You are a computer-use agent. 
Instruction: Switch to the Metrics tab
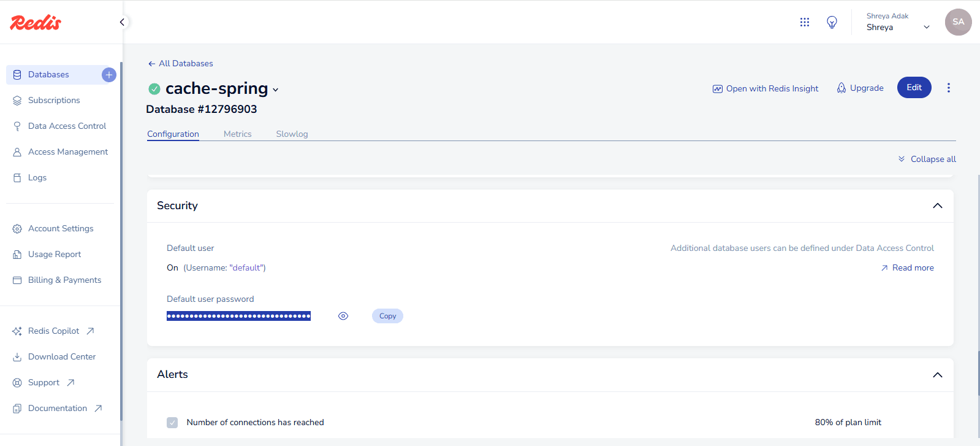(x=238, y=134)
